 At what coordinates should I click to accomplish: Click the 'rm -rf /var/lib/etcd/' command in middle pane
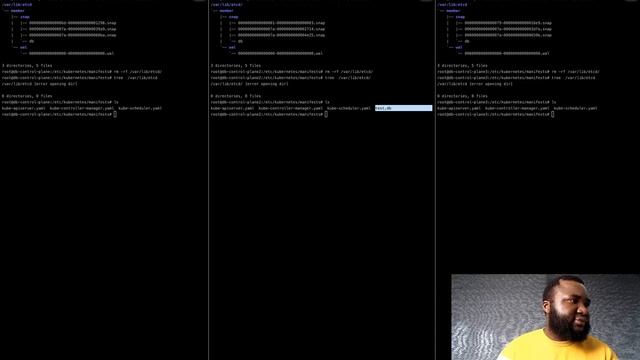pyautogui.click(x=349, y=72)
